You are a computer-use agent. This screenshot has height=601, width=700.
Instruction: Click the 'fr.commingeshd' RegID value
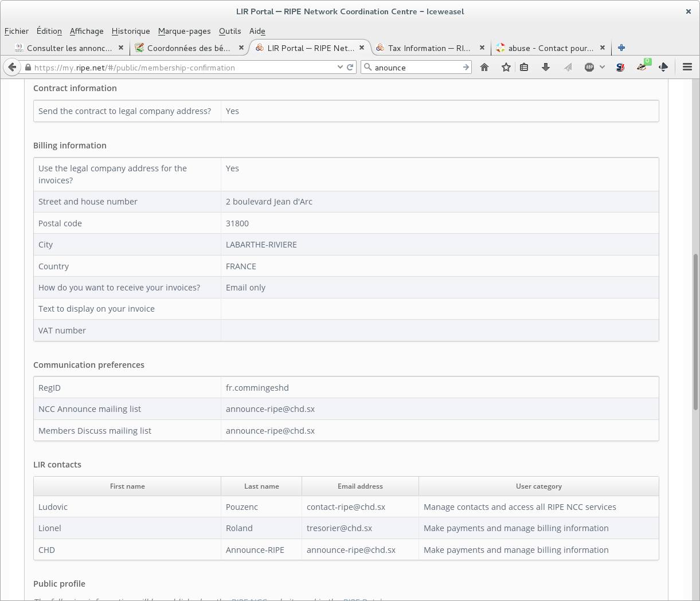tap(257, 388)
